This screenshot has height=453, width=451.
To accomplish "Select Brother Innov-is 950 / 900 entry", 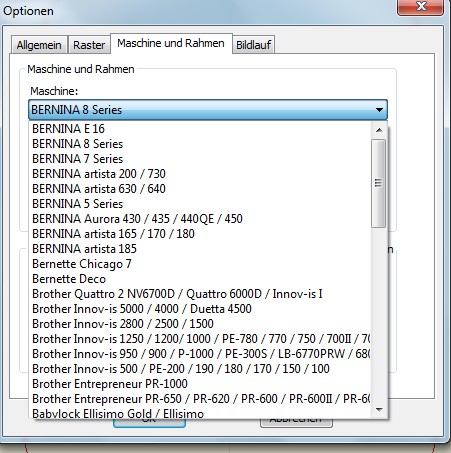I will [x=201, y=354].
